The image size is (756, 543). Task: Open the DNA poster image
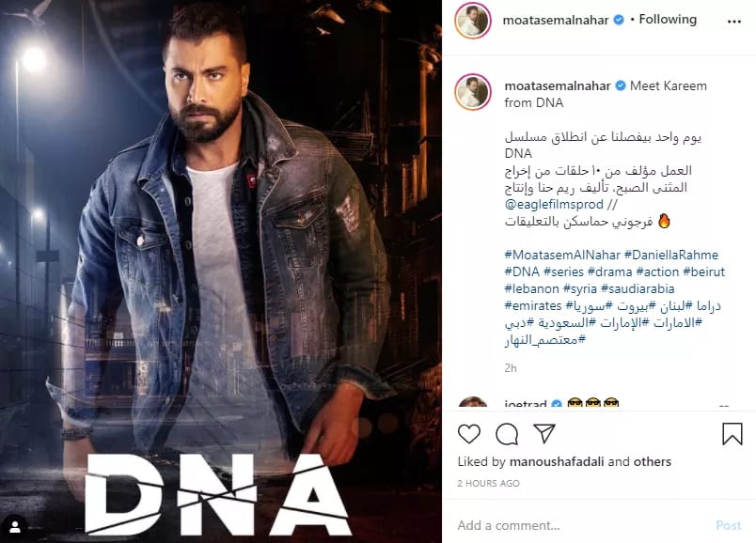click(x=221, y=271)
